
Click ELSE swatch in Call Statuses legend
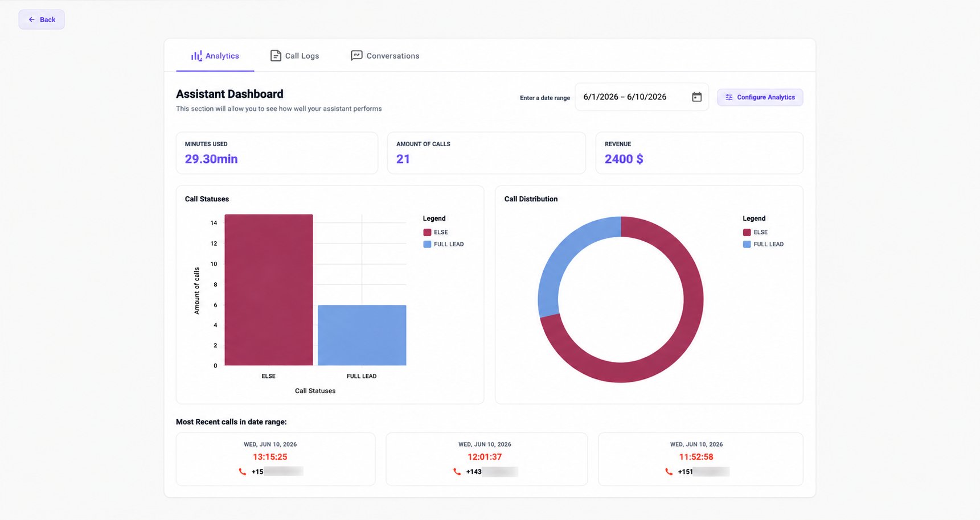point(427,232)
